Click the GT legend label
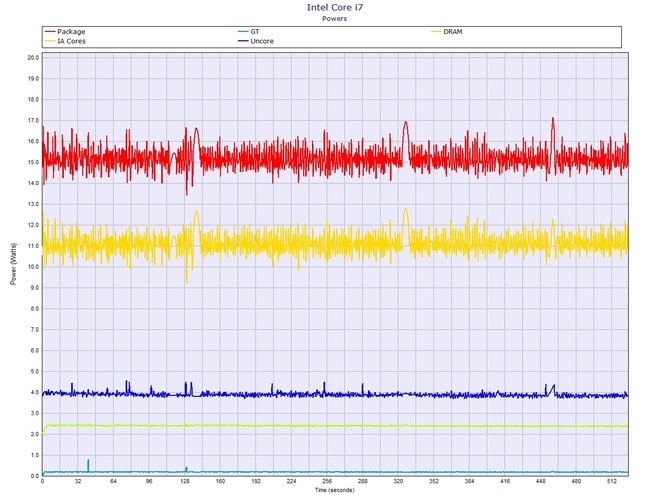Viewport: 670px width, 502px height. (255, 32)
